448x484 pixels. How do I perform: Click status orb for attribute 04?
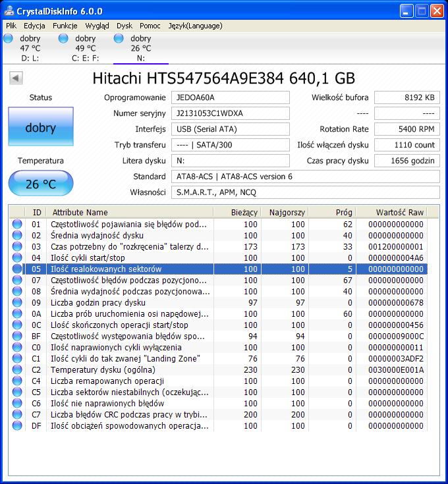17,257
